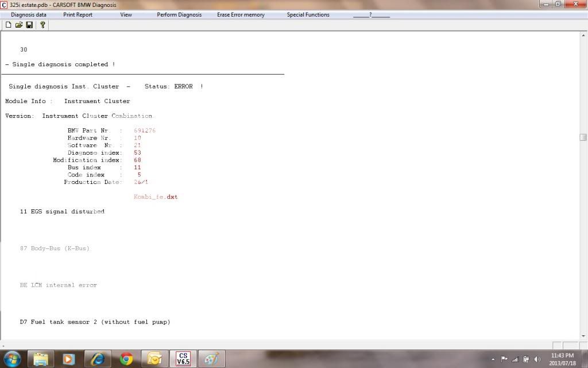The height and width of the screenshot is (368, 588).
Task: Select the Carsoft CS V6.5 taskbar icon
Action: (183, 359)
